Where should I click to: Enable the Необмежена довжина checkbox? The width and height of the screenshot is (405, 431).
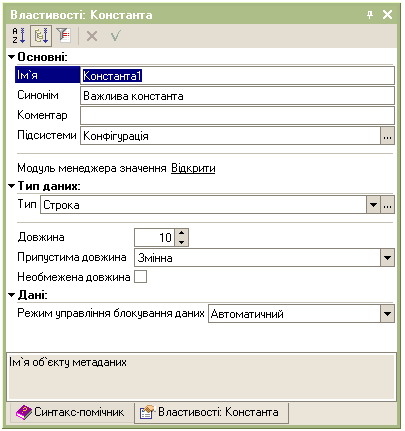[x=141, y=277]
